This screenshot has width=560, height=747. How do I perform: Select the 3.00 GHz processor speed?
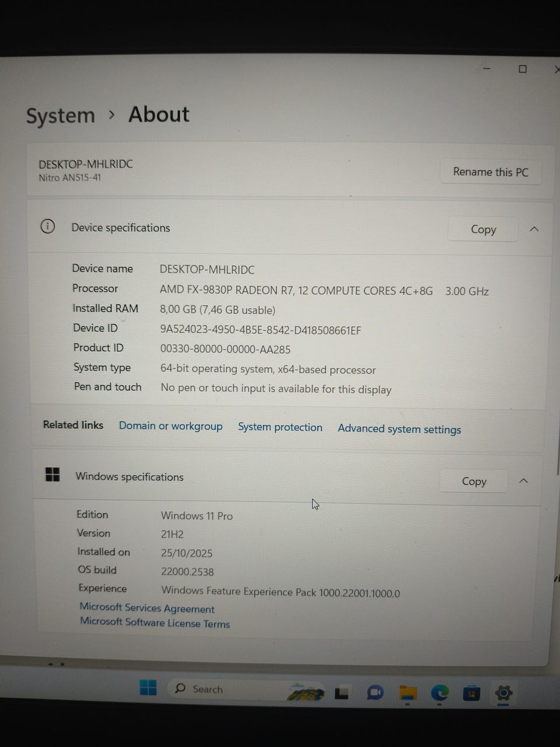click(467, 291)
